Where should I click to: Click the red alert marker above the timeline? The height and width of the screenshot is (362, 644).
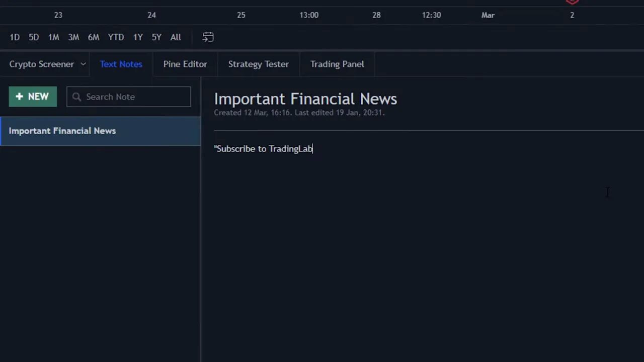tap(572, 2)
